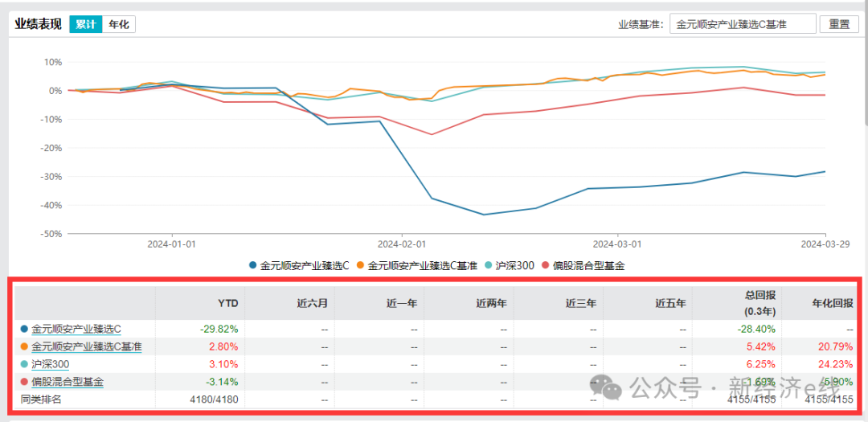Click the 2024-03-01 axis date label
Screen dimensions: 868x422
(x=617, y=244)
